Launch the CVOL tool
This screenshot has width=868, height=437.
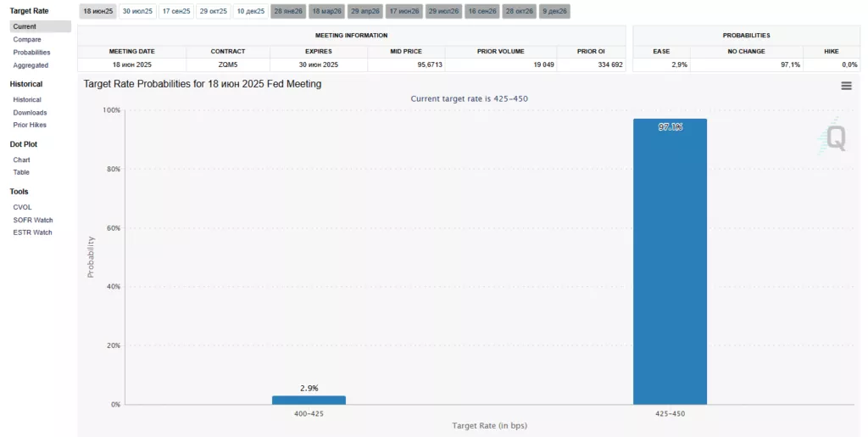22,207
